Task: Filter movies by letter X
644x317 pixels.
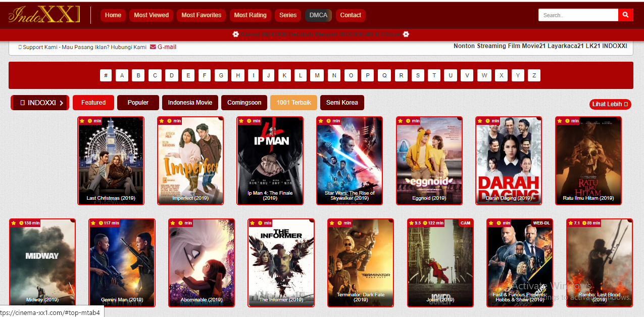Action: pos(501,76)
